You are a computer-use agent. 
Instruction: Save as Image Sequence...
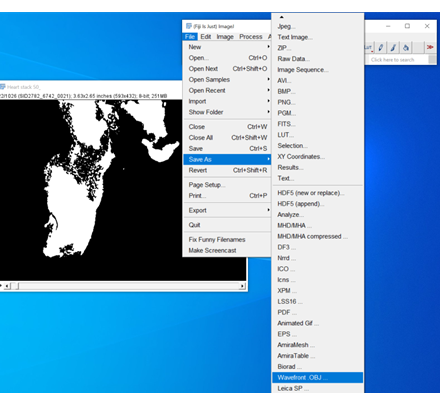pos(318,70)
